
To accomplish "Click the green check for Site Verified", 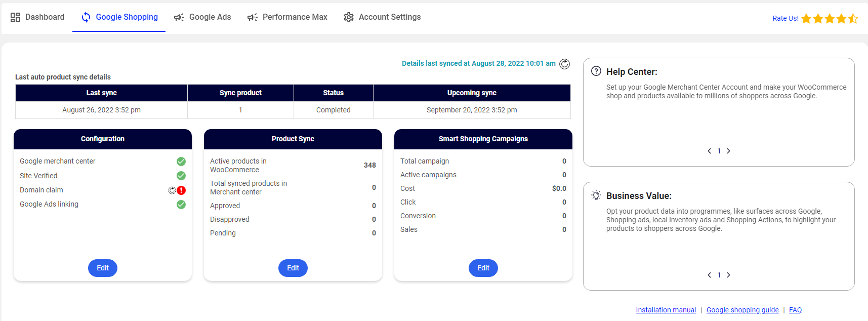I will 181,176.
